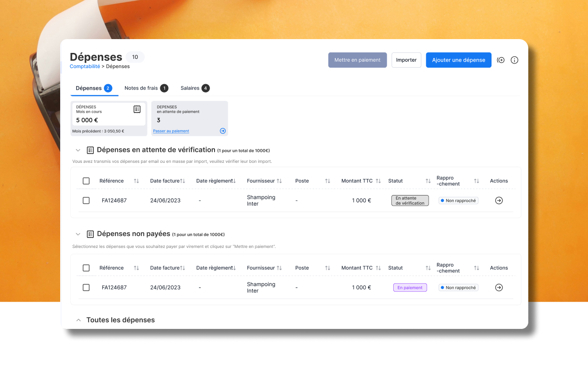Tick the FA124687 checkbox in the vérification table
Image resolution: width=588 pixels, height=368 pixels.
(86, 201)
